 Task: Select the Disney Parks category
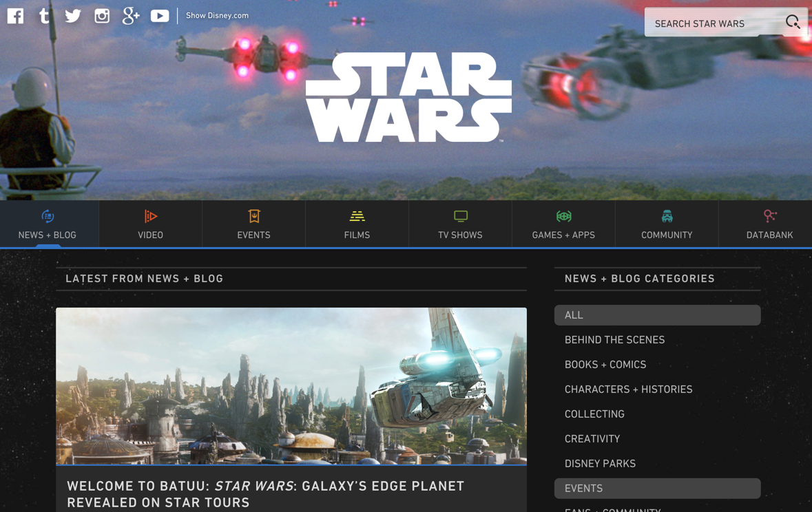(x=600, y=464)
